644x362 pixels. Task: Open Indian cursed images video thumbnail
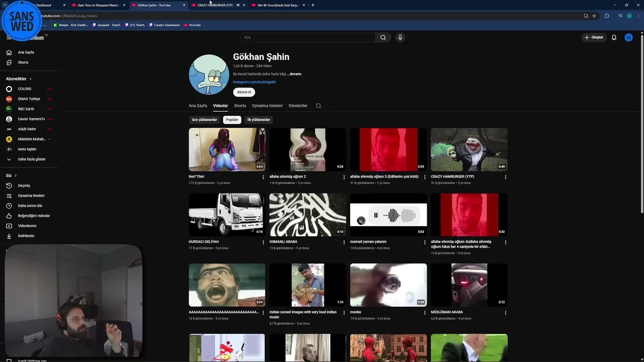coord(307,285)
